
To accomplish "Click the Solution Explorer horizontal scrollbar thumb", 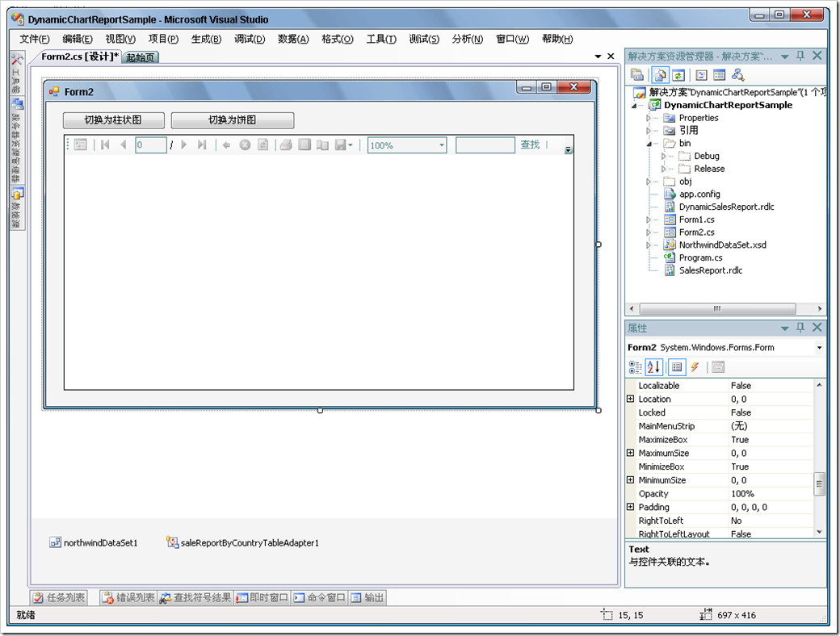I will tap(717, 309).
